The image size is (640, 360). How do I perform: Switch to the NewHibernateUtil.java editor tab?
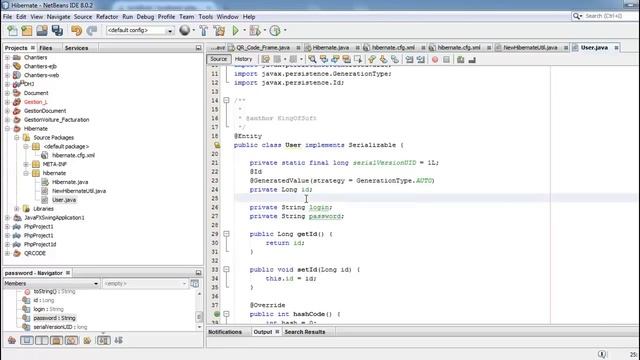coord(530,48)
